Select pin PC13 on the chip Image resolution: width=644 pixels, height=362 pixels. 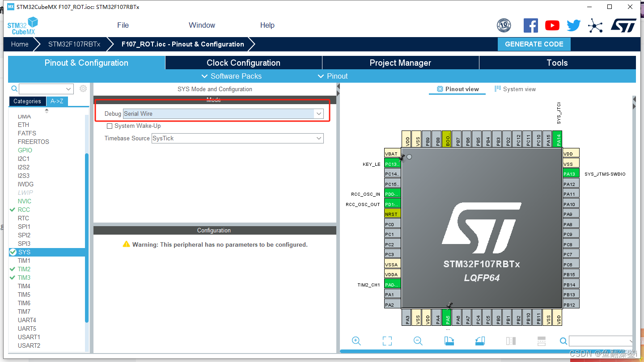393,164
